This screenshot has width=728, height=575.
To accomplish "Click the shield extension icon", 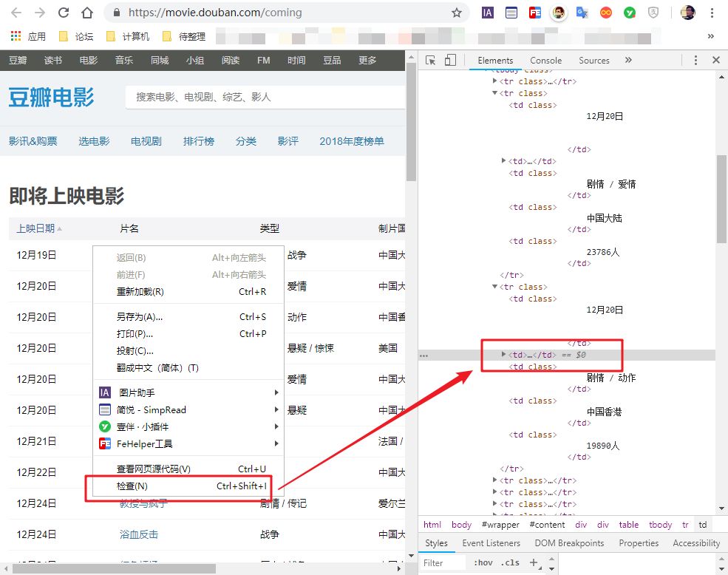I will [653, 13].
